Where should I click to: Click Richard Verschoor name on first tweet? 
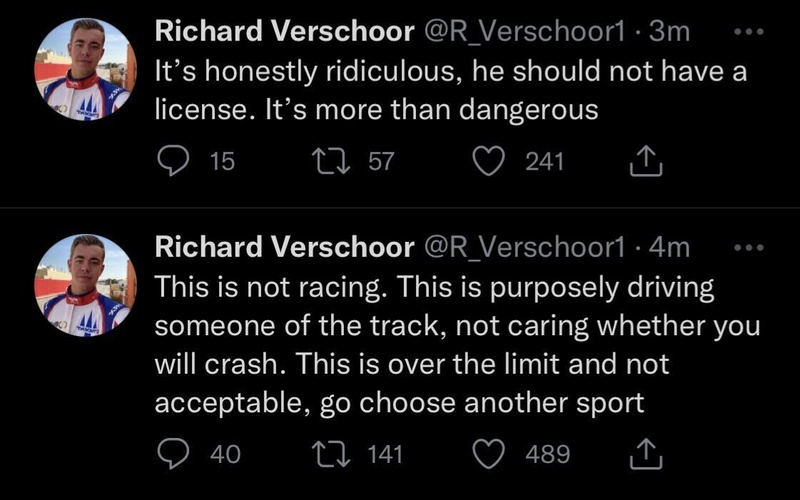click(x=284, y=31)
